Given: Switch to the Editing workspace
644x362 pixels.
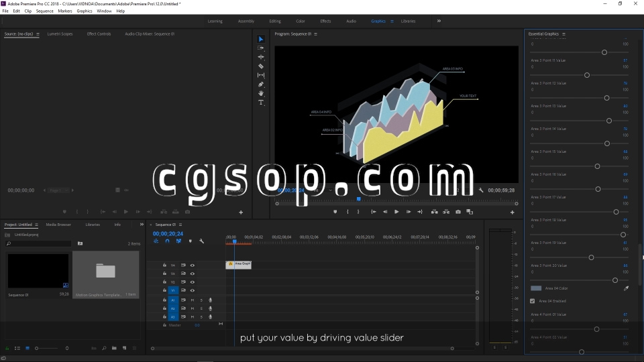Looking at the screenshot, I should (x=275, y=21).
